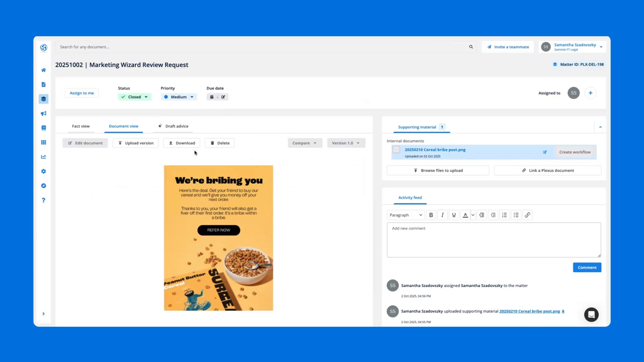Insert numbered list in comment editor
Image resolution: width=644 pixels, height=362 pixels.
(505, 215)
